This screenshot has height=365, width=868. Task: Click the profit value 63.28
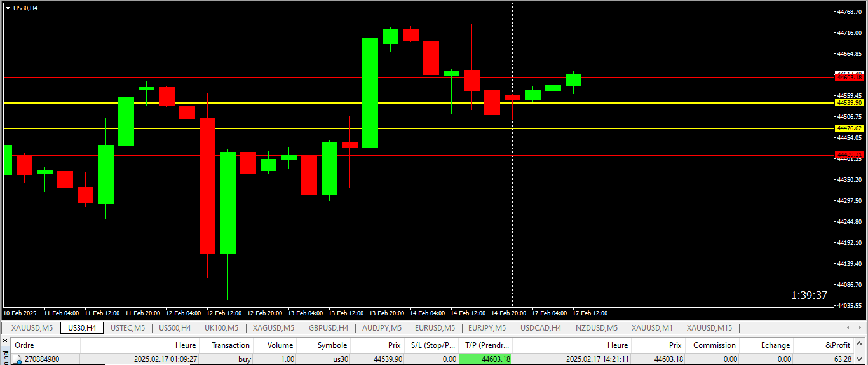pyautogui.click(x=843, y=359)
